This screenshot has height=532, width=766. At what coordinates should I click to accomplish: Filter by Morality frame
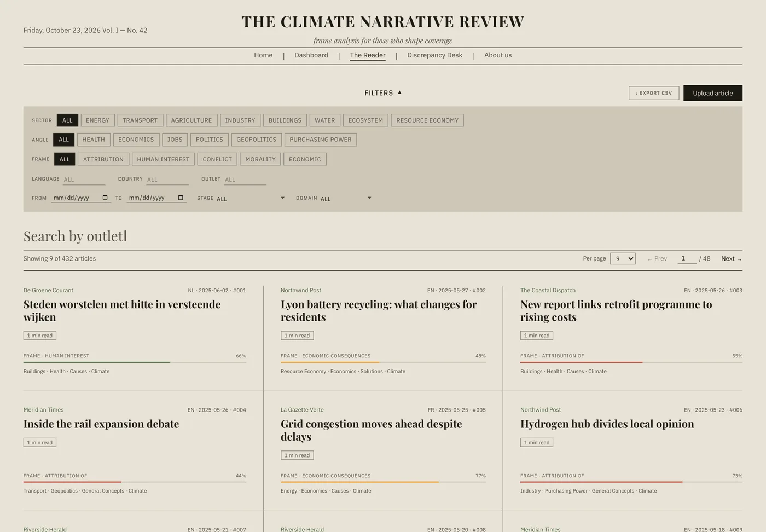260,159
